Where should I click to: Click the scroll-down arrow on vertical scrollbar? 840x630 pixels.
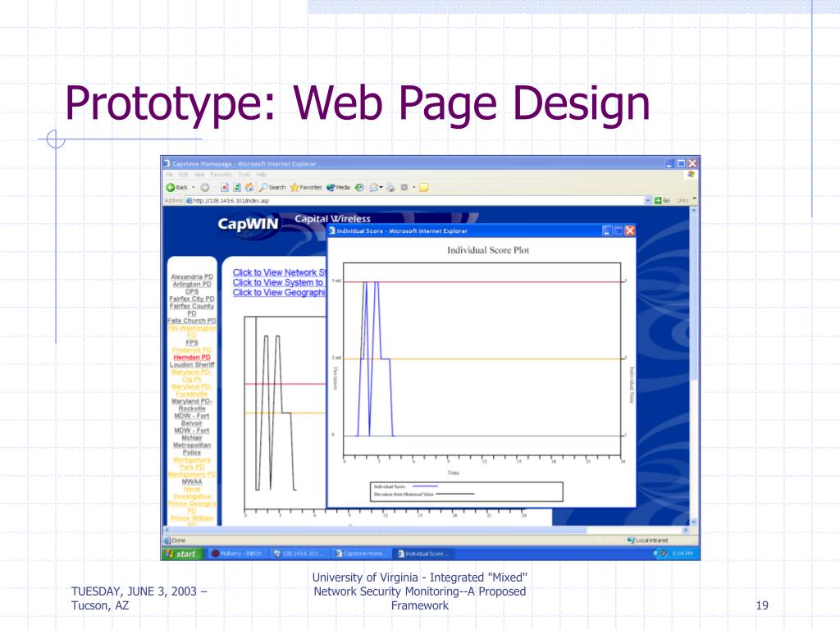tap(693, 522)
